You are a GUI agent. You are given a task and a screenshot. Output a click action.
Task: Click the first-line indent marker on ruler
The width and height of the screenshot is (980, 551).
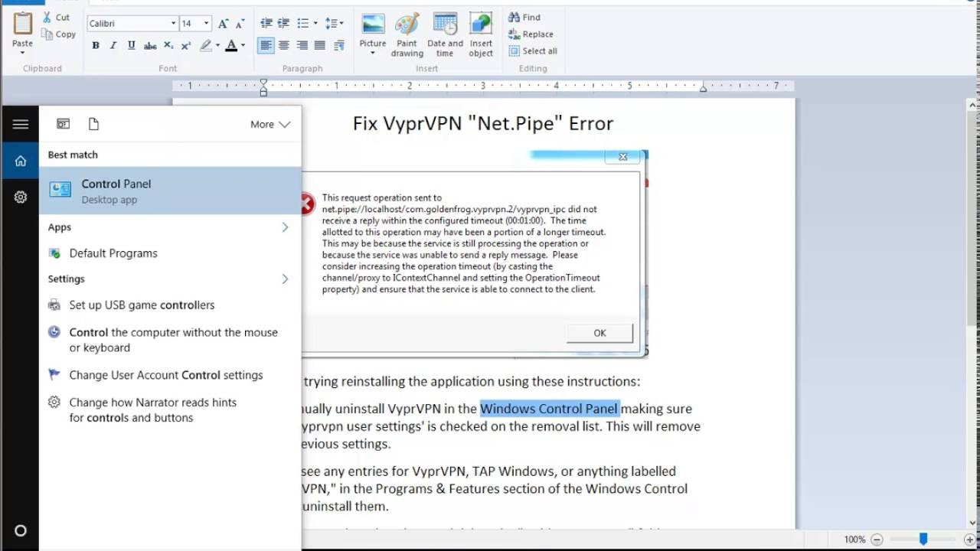263,83
